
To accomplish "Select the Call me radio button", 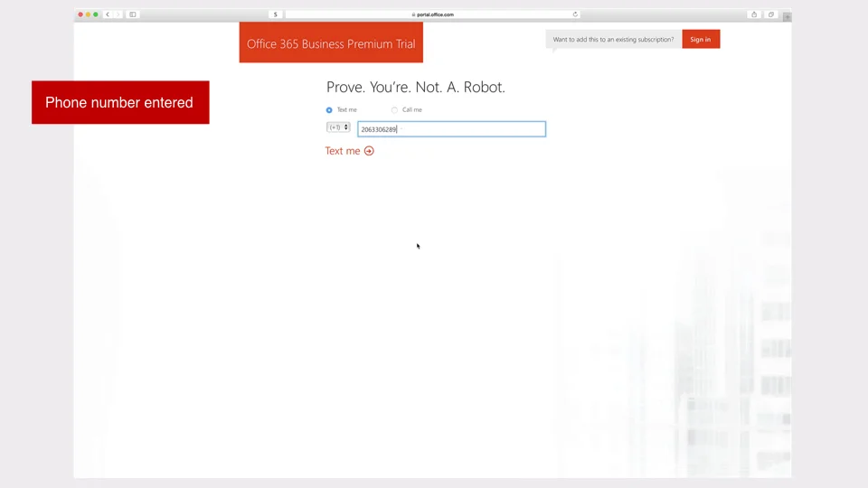I will click(394, 110).
